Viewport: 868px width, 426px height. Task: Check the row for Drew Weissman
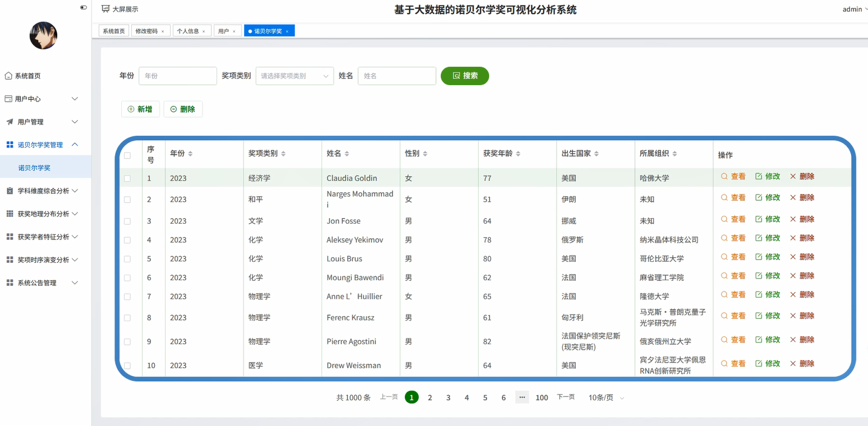tap(127, 365)
